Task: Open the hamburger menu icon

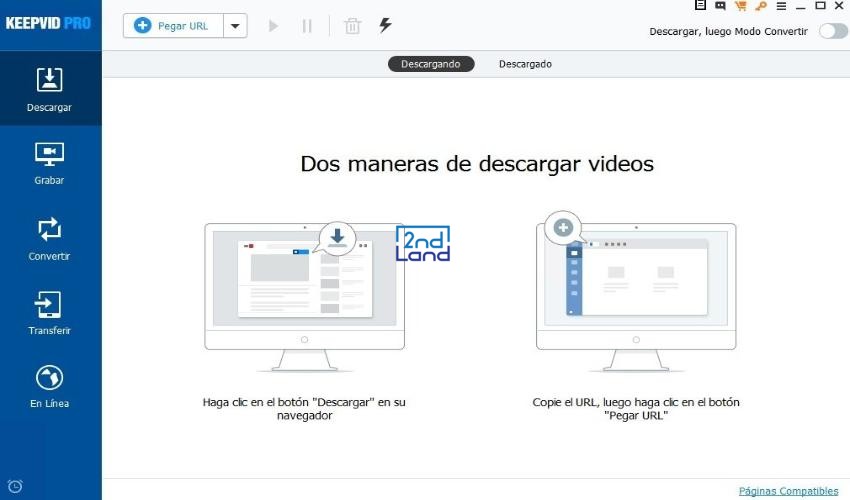Action: [781, 6]
